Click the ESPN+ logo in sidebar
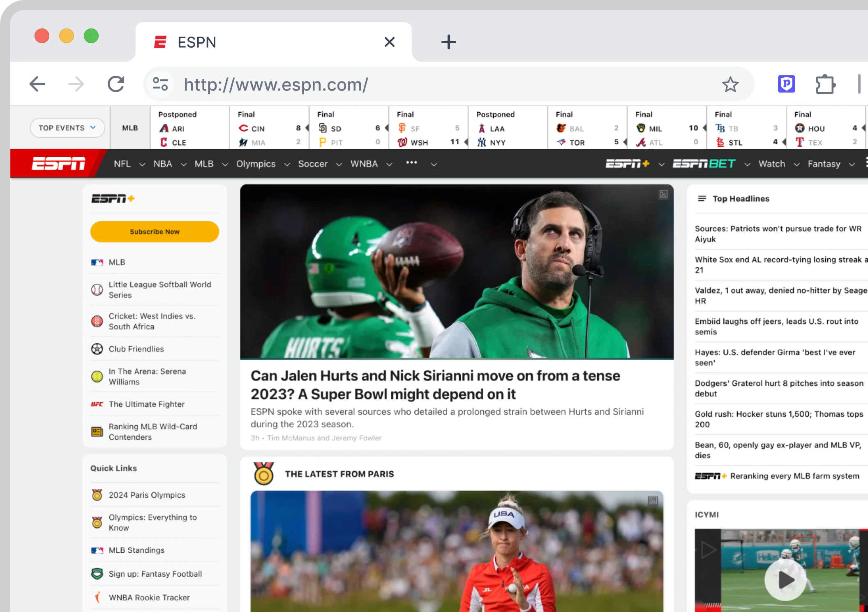Image resolution: width=868 pixels, height=612 pixels. [113, 199]
